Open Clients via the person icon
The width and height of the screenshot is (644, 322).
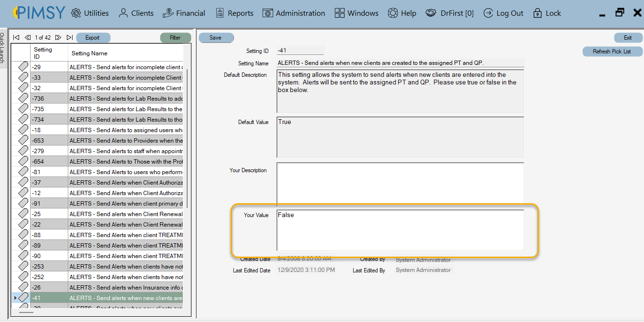(122, 13)
